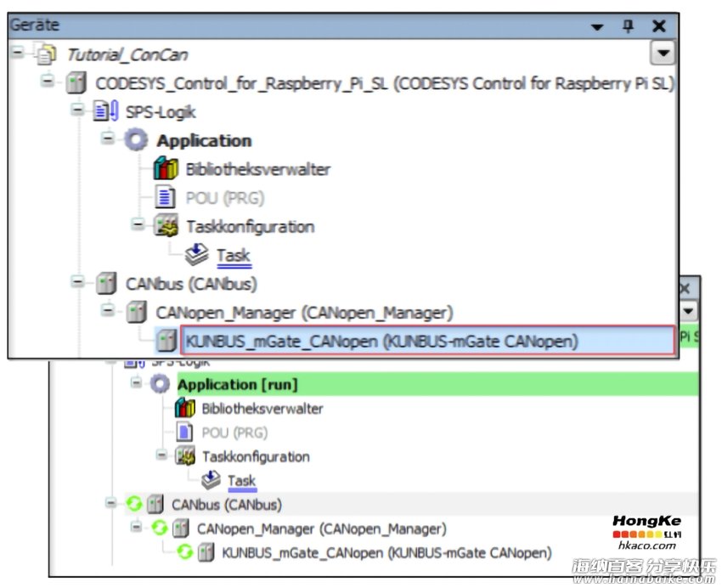Open the Geräte panel title bar dropdown arrow
The height and width of the screenshot is (588, 722).
pos(597,27)
